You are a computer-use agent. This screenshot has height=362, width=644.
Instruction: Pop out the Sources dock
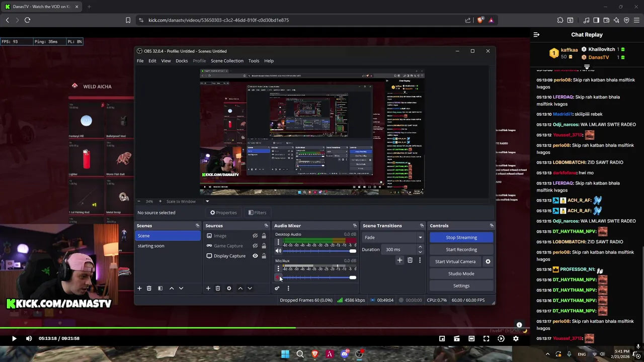(x=266, y=226)
